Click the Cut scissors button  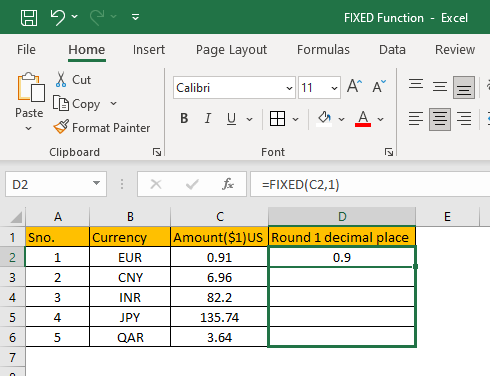[x=72, y=80]
